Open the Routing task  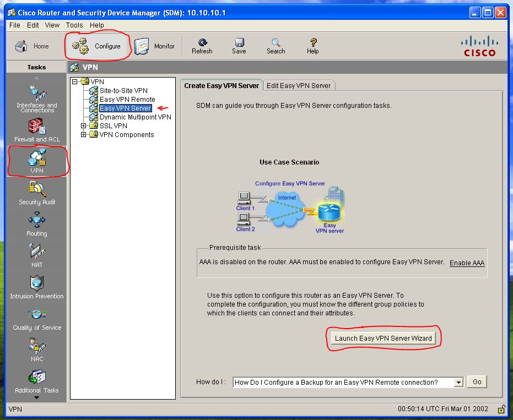pyautogui.click(x=36, y=224)
